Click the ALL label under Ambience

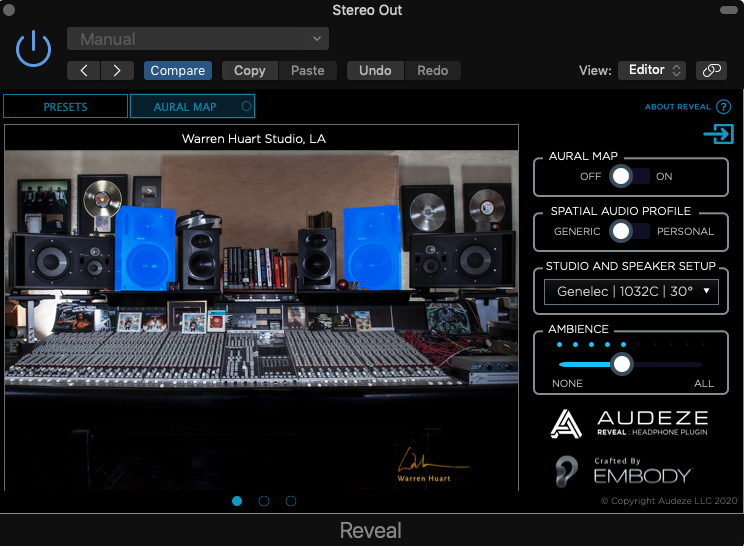tap(704, 383)
